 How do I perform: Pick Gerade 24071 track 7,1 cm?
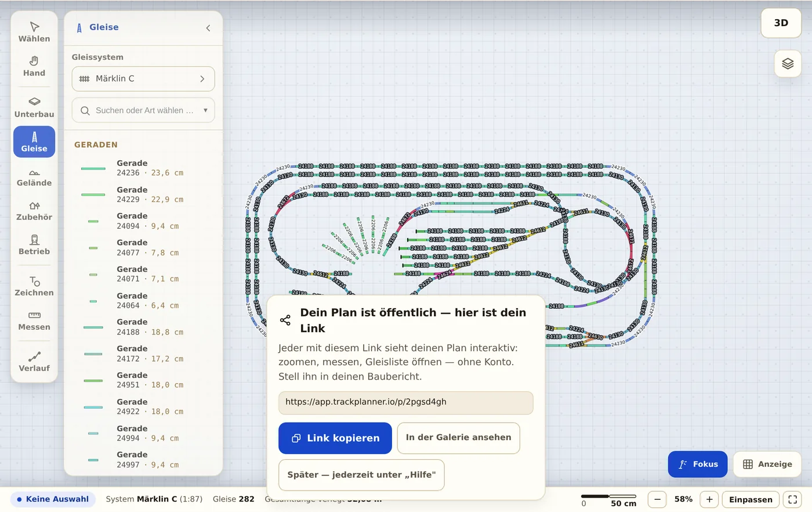[143, 274]
